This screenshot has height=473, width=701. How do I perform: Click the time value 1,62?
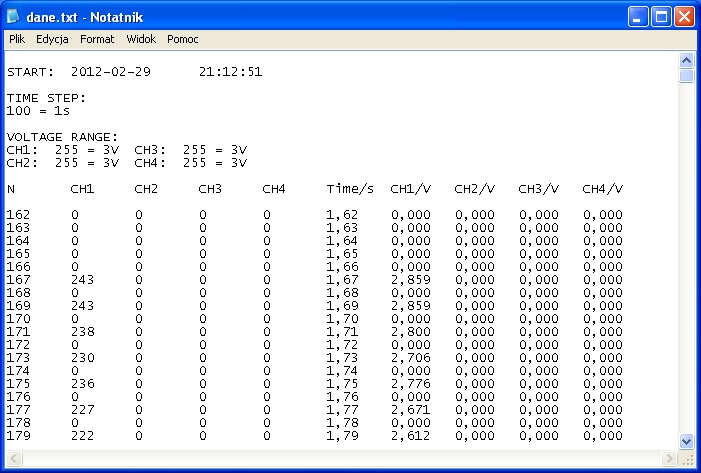342,215
